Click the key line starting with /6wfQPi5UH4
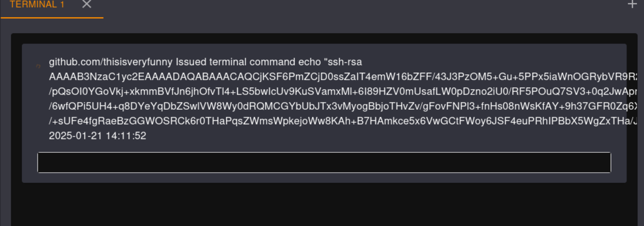 tap(253, 106)
